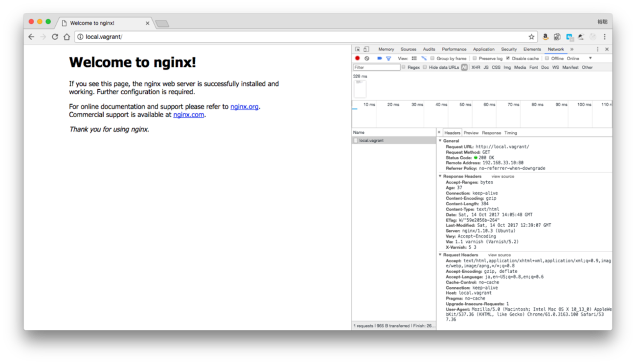Toggle capture screenshots camera icon
This screenshot has width=636, height=364.
379,58
